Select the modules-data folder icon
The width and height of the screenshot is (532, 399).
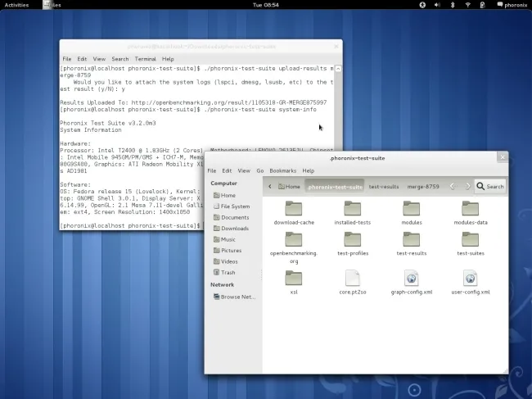(x=471, y=208)
